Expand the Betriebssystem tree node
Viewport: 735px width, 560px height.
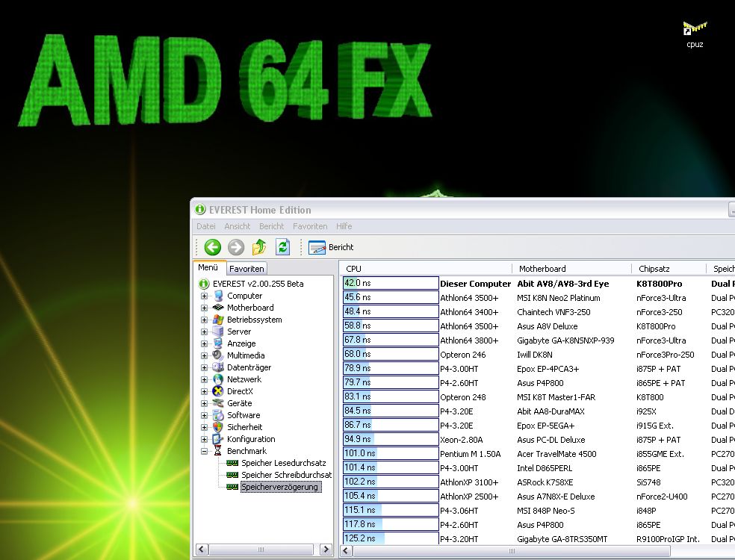(205, 320)
